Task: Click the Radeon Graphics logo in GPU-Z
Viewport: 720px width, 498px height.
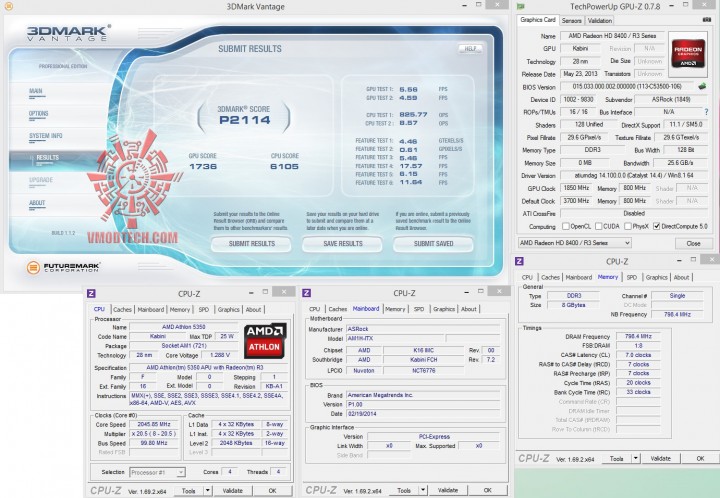Action: [x=688, y=55]
